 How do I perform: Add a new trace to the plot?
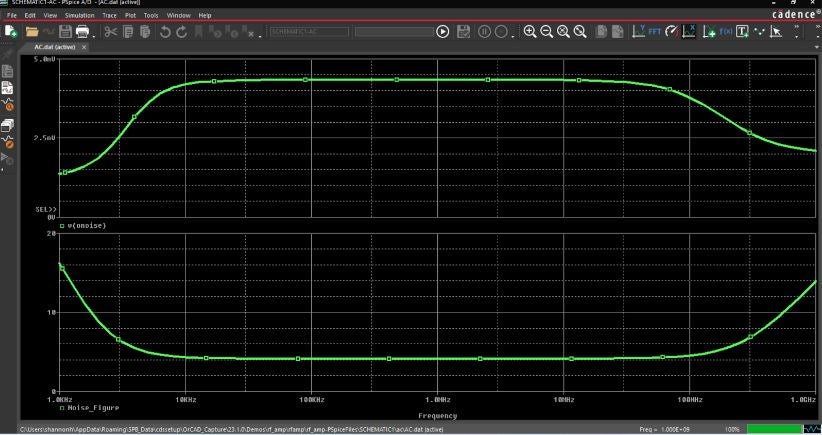(709, 32)
